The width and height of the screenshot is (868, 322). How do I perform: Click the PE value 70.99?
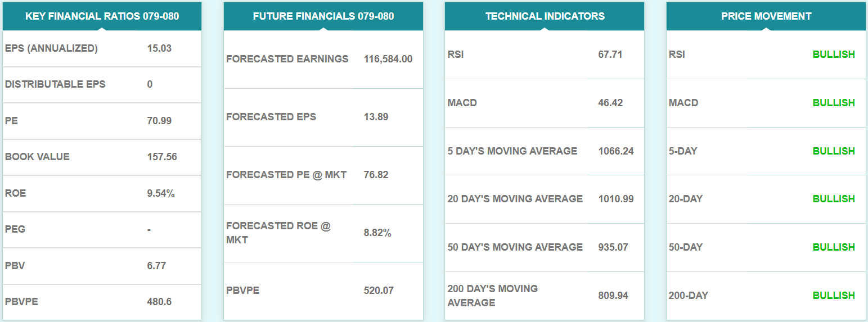(x=159, y=121)
